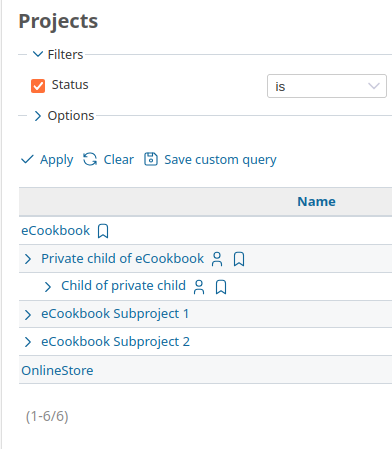Sort by the Name column header
This screenshot has width=392, height=449.
(x=316, y=201)
